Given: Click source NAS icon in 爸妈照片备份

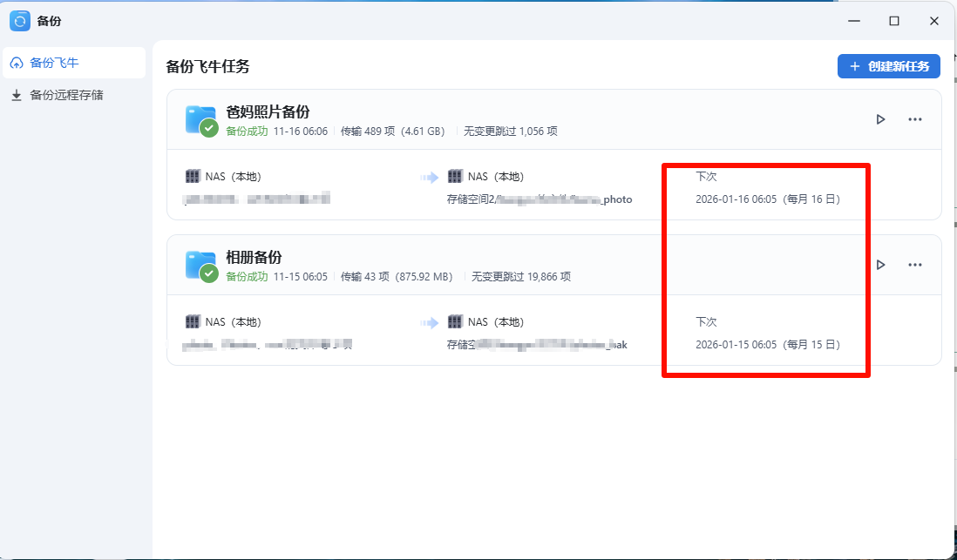Looking at the screenshot, I should 193,176.
